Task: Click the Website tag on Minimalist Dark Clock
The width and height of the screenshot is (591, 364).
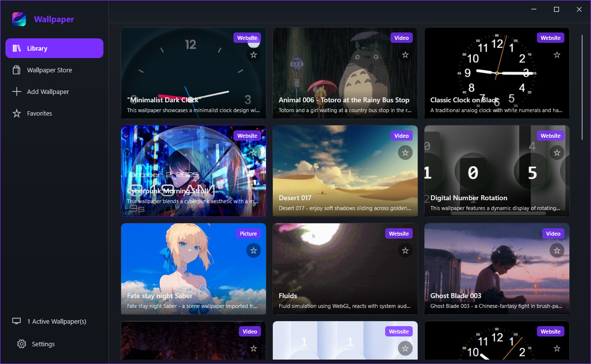Action: pyautogui.click(x=247, y=38)
